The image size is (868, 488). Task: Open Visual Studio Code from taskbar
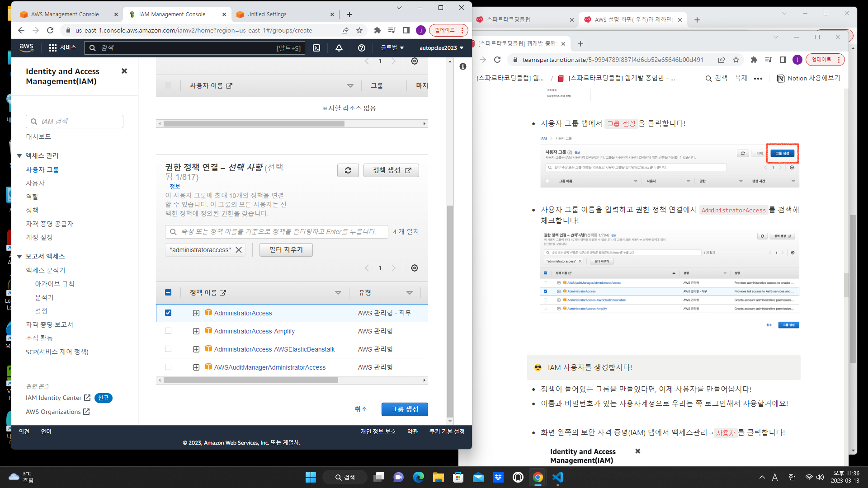point(557,477)
